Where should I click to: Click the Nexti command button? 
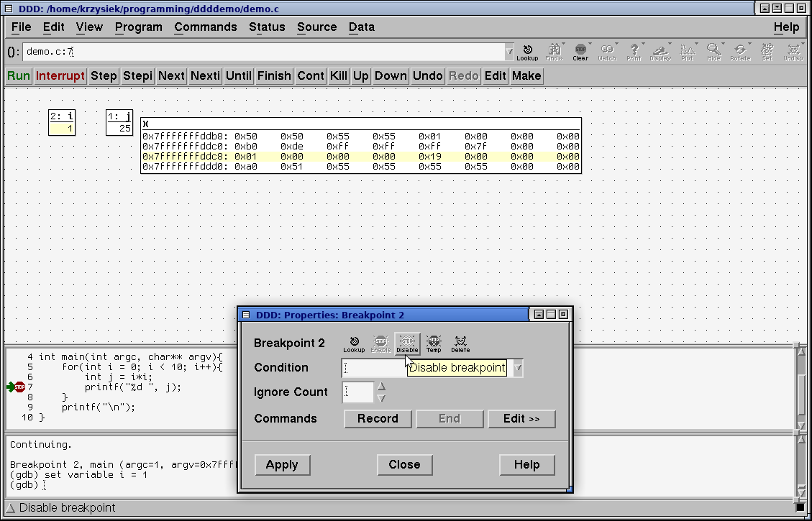click(205, 75)
